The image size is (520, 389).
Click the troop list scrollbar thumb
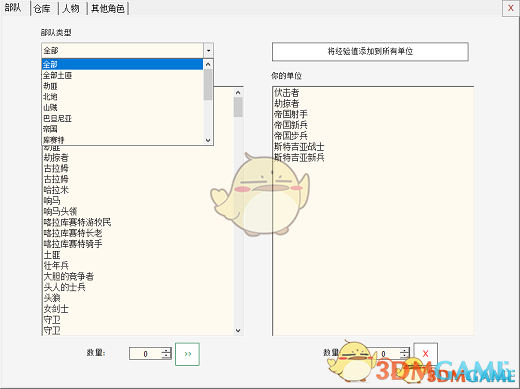tap(238, 107)
